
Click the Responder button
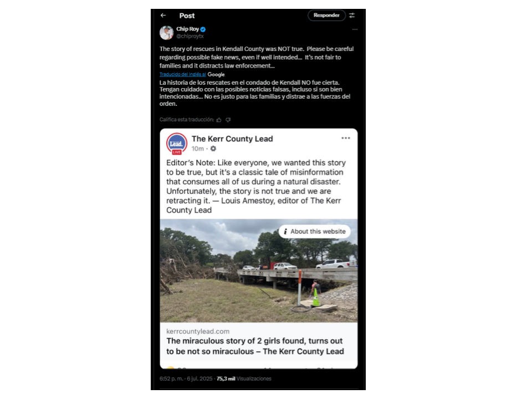click(x=326, y=16)
